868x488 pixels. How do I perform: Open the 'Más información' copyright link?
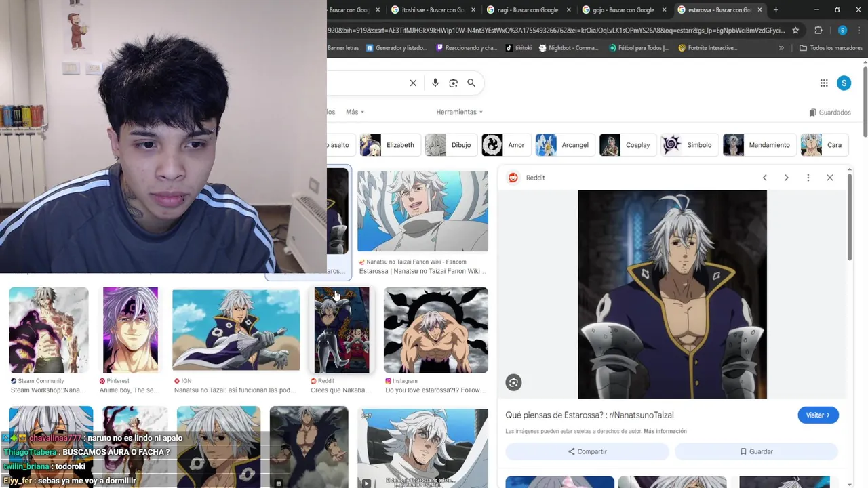click(665, 431)
